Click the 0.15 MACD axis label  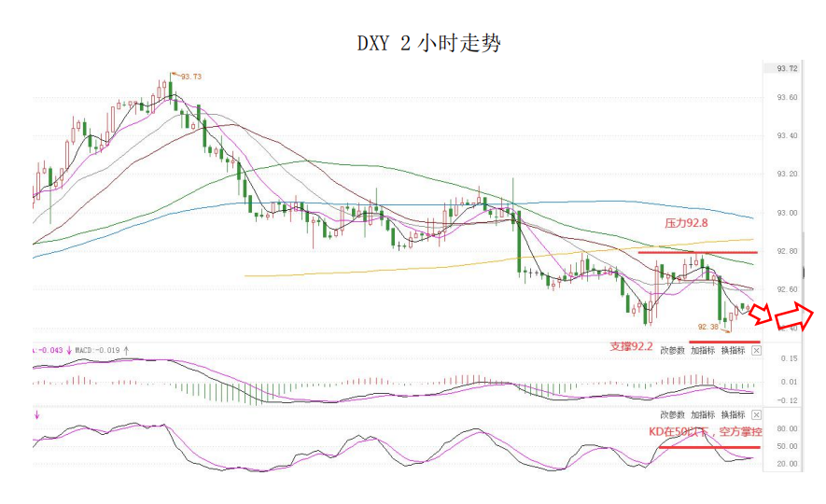[789, 358]
